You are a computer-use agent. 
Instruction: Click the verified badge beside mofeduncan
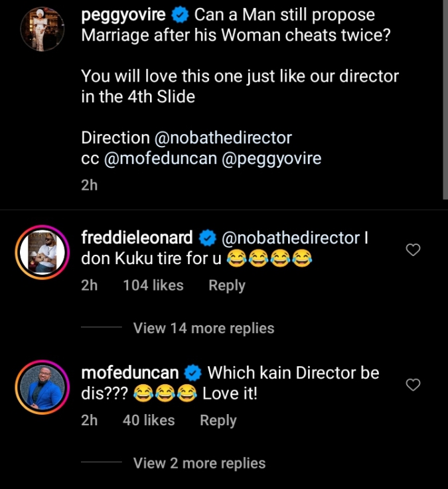pos(194,373)
